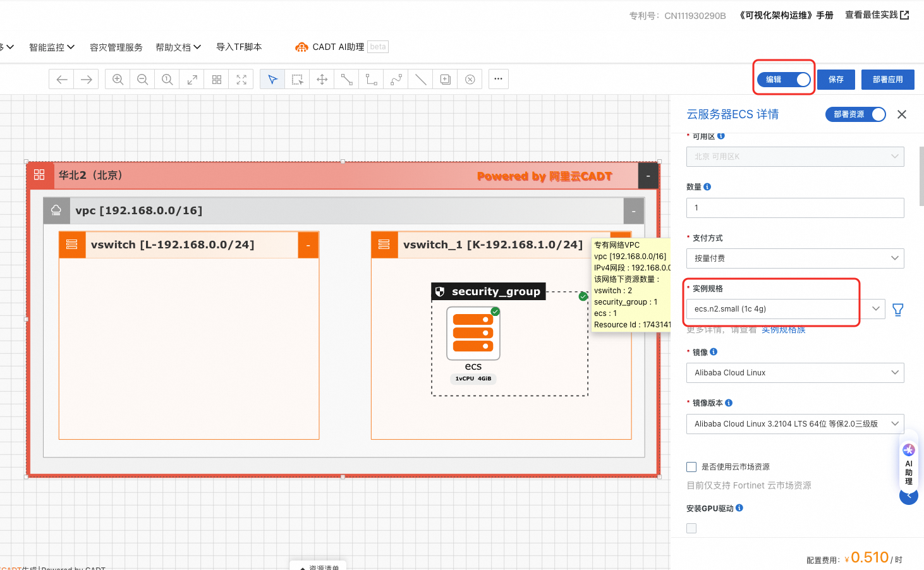Image resolution: width=924 pixels, height=570 pixels.
Task: Click the info icon beside 镜像版本
Action: (729, 403)
